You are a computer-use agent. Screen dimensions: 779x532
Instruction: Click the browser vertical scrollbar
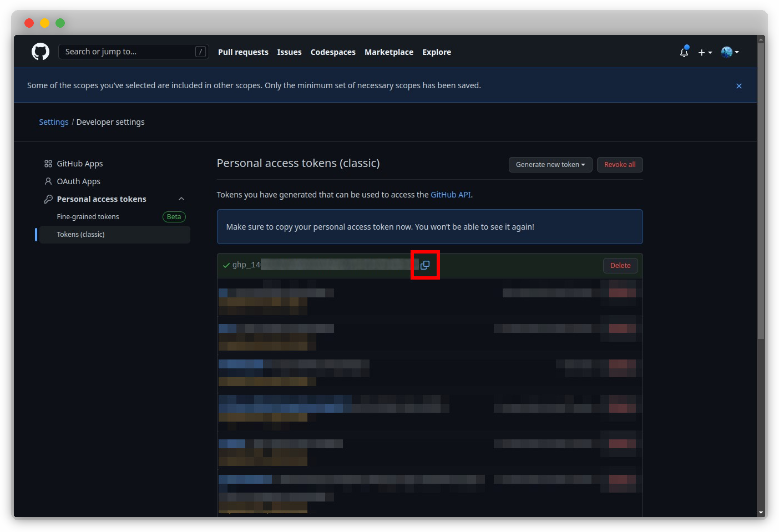pyautogui.click(x=761, y=191)
